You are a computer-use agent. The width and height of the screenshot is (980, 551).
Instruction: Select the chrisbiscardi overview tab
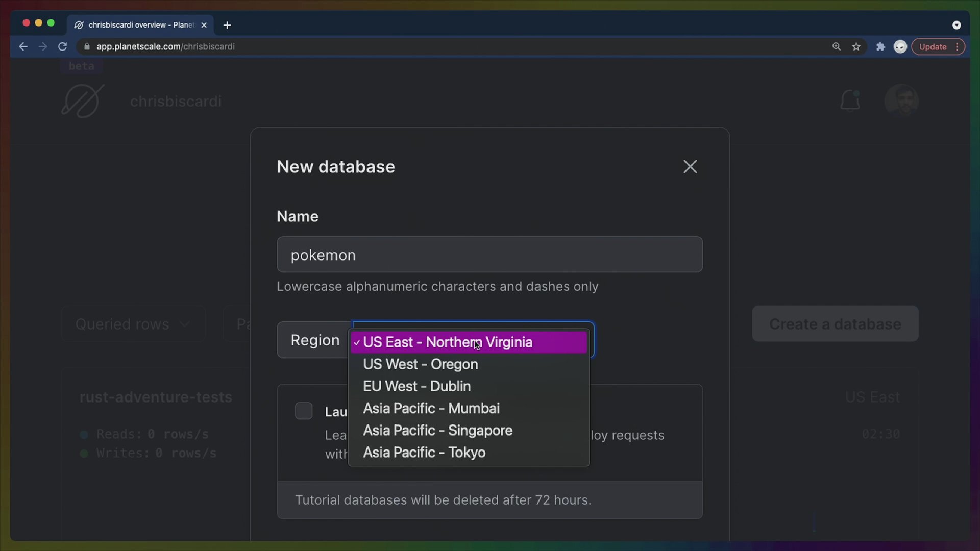pyautogui.click(x=141, y=25)
